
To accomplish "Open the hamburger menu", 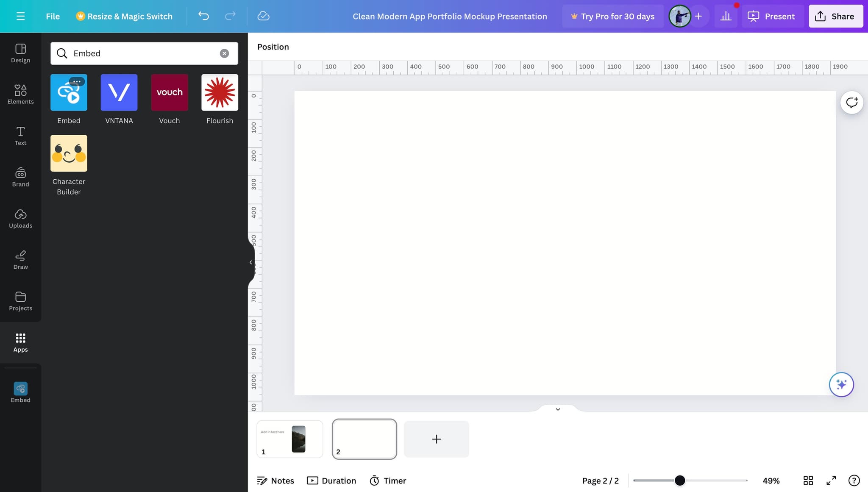I will (20, 16).
